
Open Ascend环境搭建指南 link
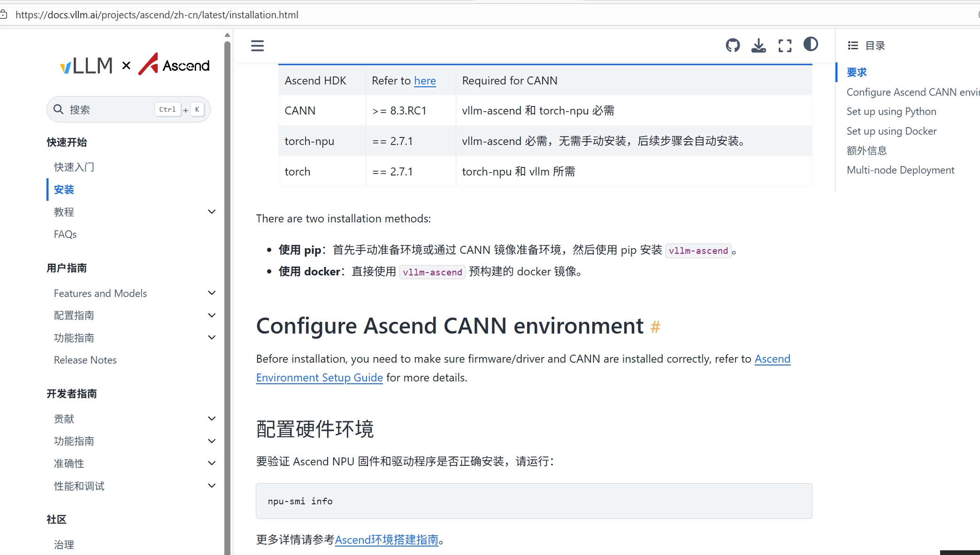pyautogui.click(x=386, y=540)
